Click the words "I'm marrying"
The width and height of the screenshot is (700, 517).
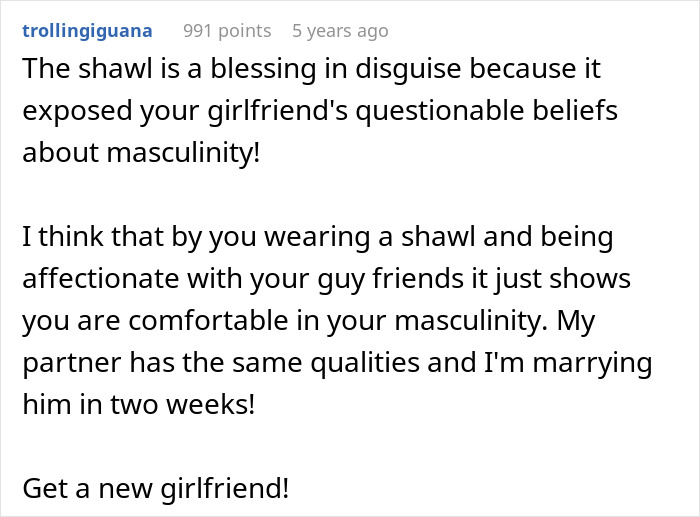(x=582, y=363)
